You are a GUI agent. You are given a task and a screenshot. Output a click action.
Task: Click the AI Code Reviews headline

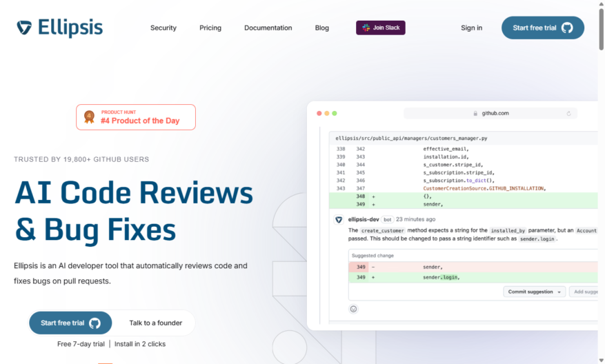[x=134, y=192]
